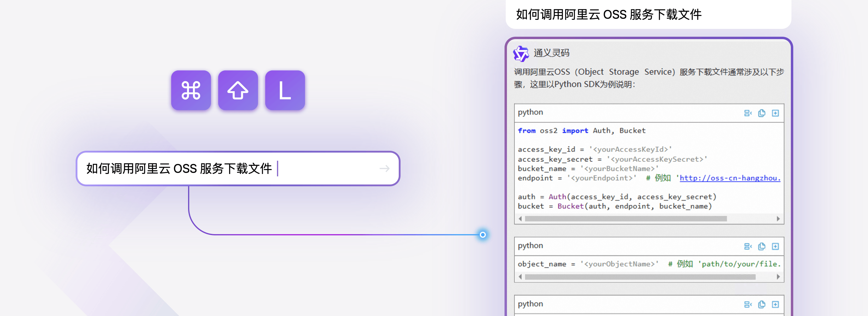Create new file from bottom python code block
Screen dimensions: 868x316
[775, 305]
